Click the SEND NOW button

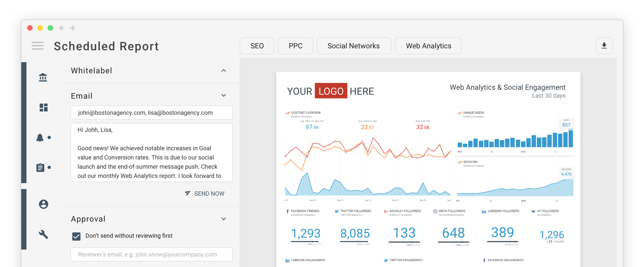point(205,194)
